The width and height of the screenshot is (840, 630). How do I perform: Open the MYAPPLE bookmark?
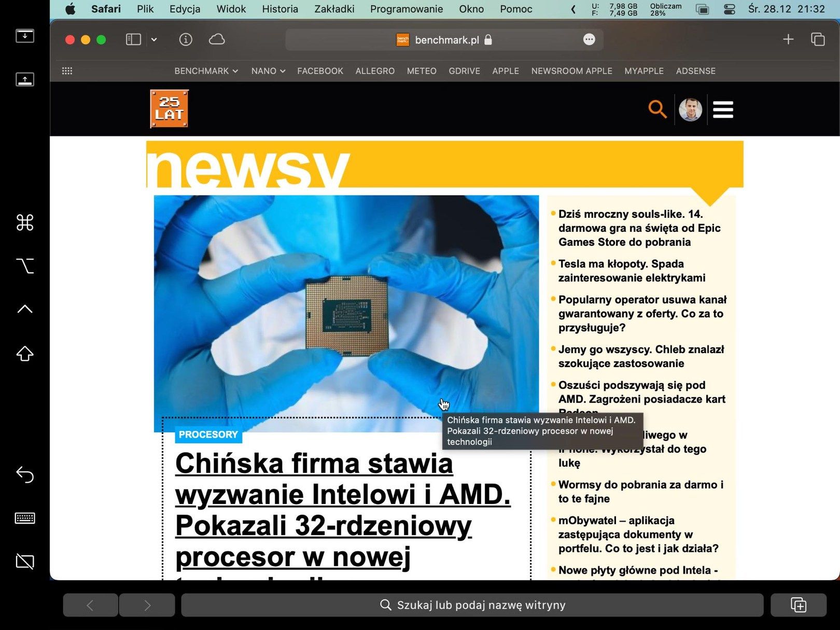(644, 71)
